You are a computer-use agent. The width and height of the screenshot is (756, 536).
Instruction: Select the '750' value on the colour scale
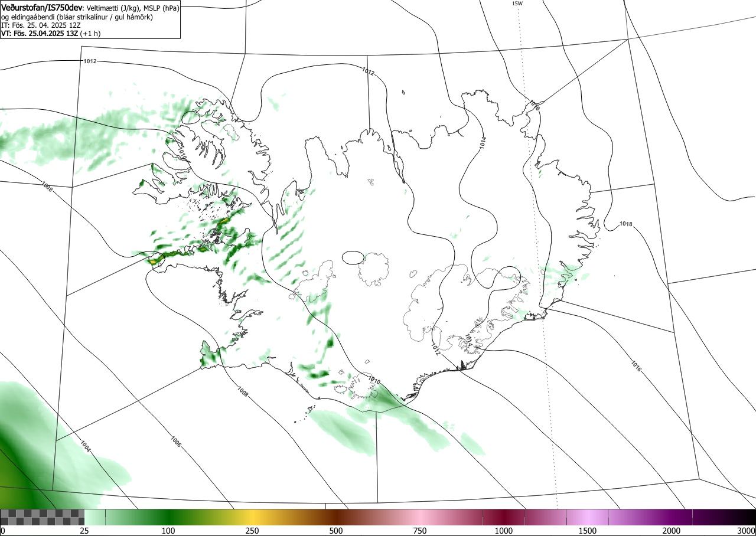(420, 531)
